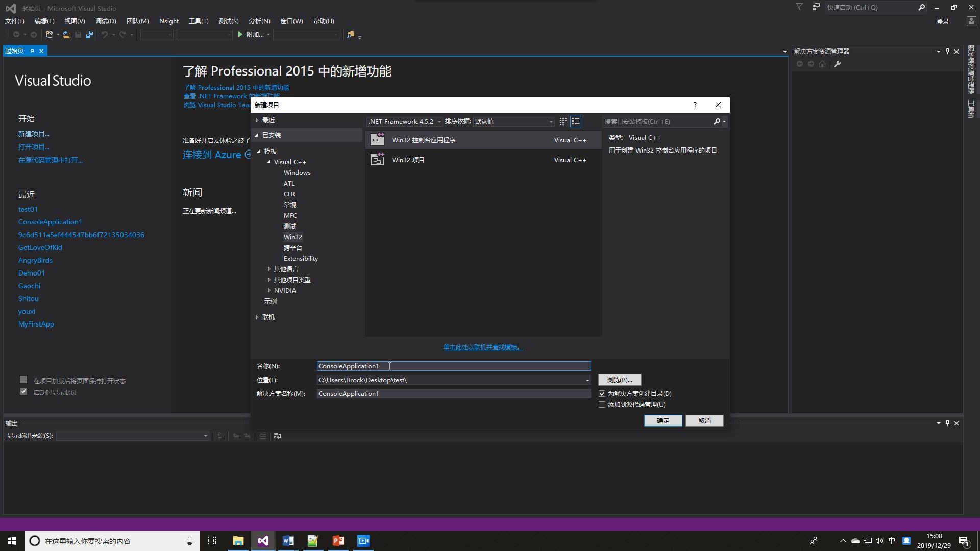Switch template view to small icons

click(x=562, y=121)
